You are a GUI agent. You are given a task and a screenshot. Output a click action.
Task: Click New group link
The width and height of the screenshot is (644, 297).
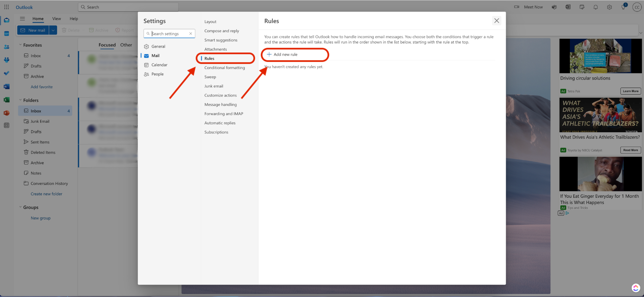pyautogui.click(x=41, y=218)
